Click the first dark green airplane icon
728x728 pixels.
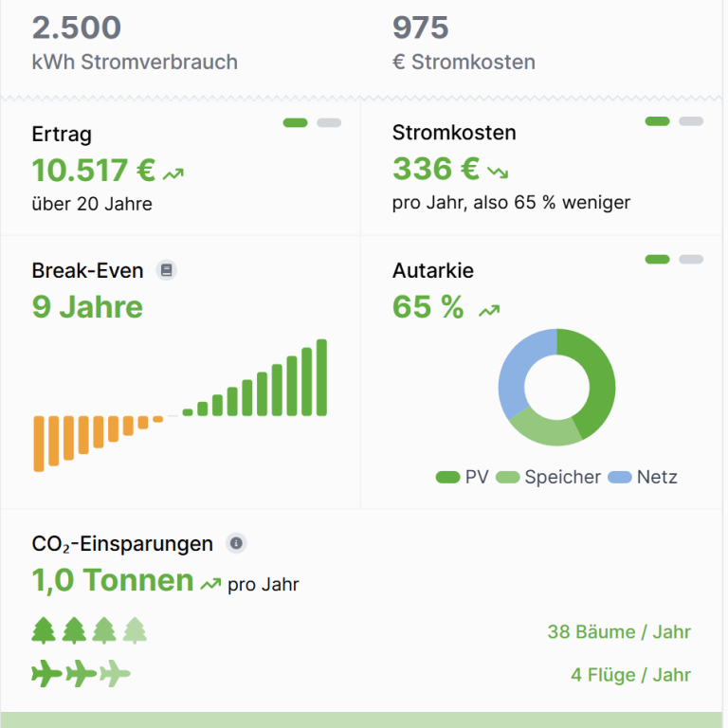(46, 673)
